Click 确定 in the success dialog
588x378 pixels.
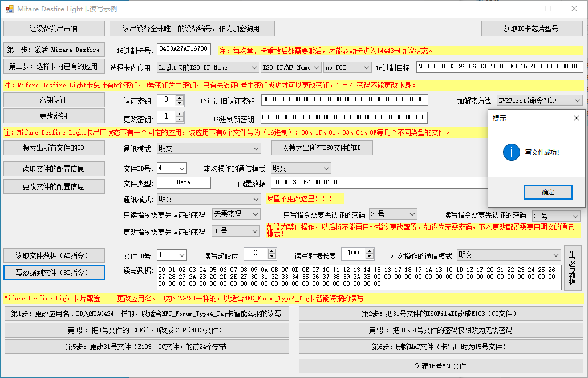548,192
